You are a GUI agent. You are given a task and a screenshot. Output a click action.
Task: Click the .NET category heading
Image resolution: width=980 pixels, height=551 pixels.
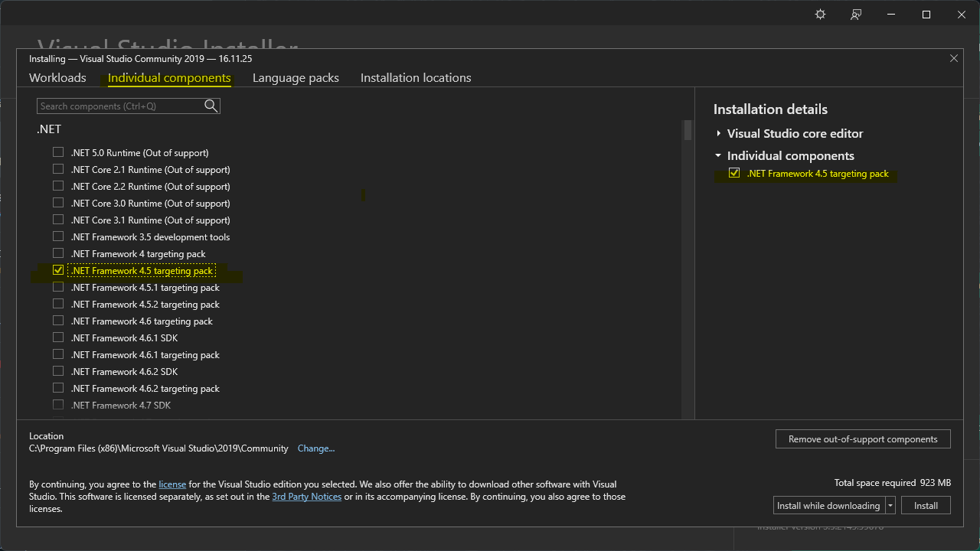pyautogui.click(x=49, y=129)
